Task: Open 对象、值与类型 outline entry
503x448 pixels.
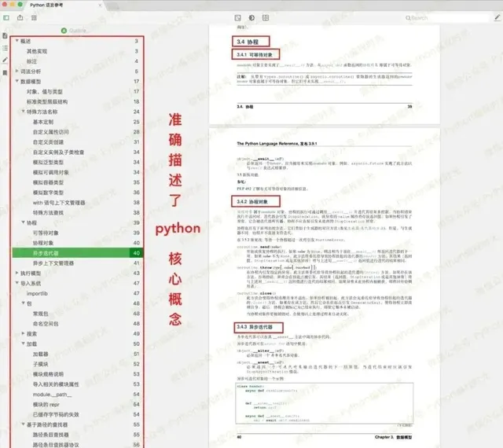Action: (x=45, y=92)
